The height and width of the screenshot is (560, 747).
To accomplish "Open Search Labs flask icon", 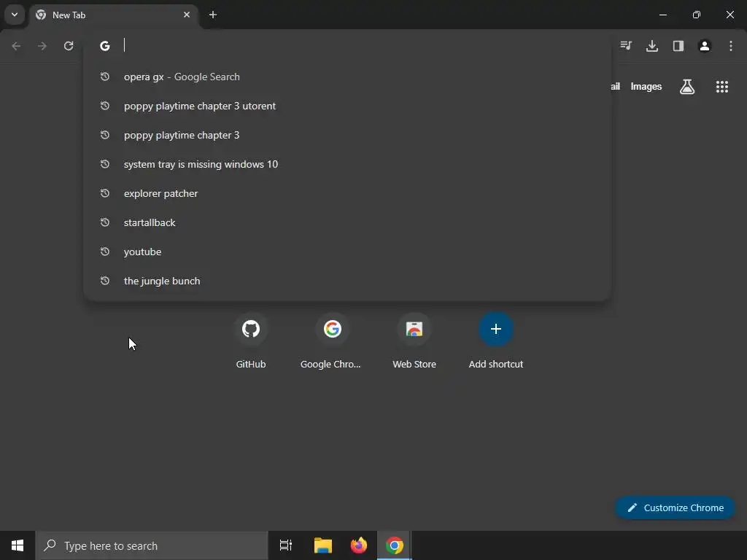I will (687, 87).
